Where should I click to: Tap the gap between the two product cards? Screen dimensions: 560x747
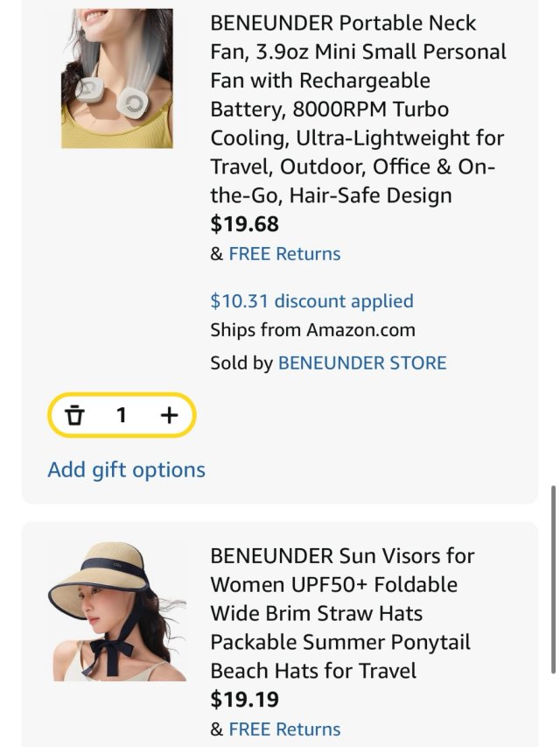(280, 513)
